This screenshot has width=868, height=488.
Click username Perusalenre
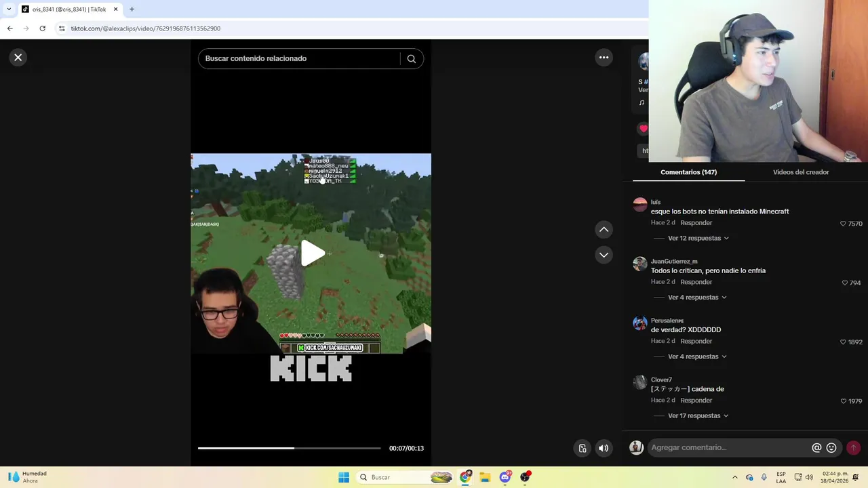pos(667,321)
